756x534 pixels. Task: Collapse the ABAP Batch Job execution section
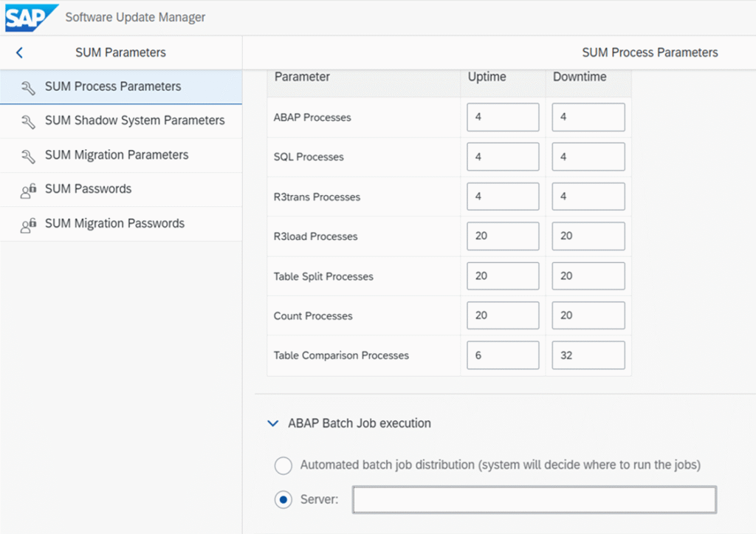pos(274,424)
